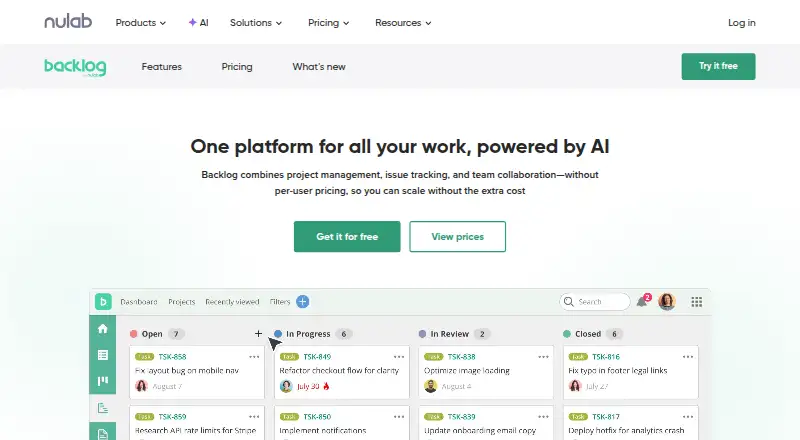Click the green Backlog 'b' app icon
Image resolution: width=800 pixels, height=440 pixels.
point(103,302)
